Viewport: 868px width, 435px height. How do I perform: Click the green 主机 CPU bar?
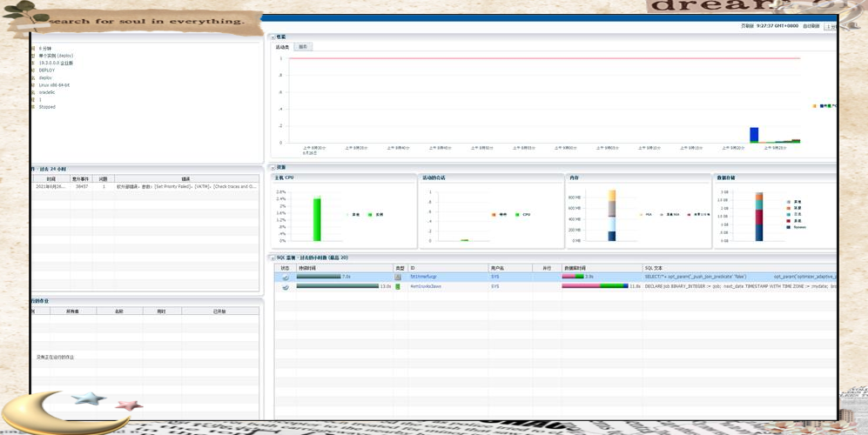(x=317, y=219)
